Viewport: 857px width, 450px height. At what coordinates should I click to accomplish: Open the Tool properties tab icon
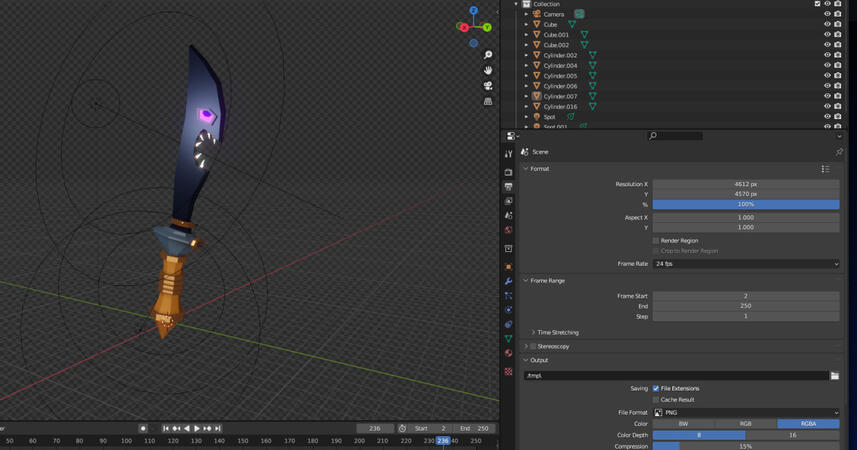tap(508, 153)
